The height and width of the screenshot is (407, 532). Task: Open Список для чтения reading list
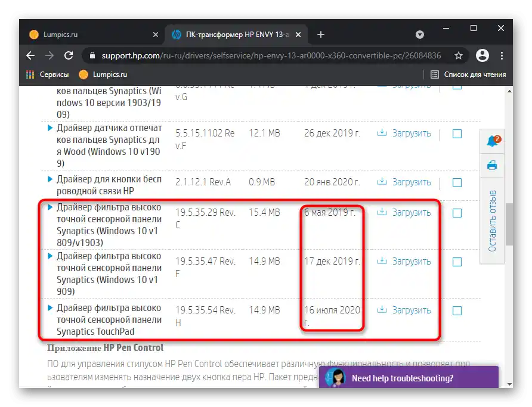[468, 74]
